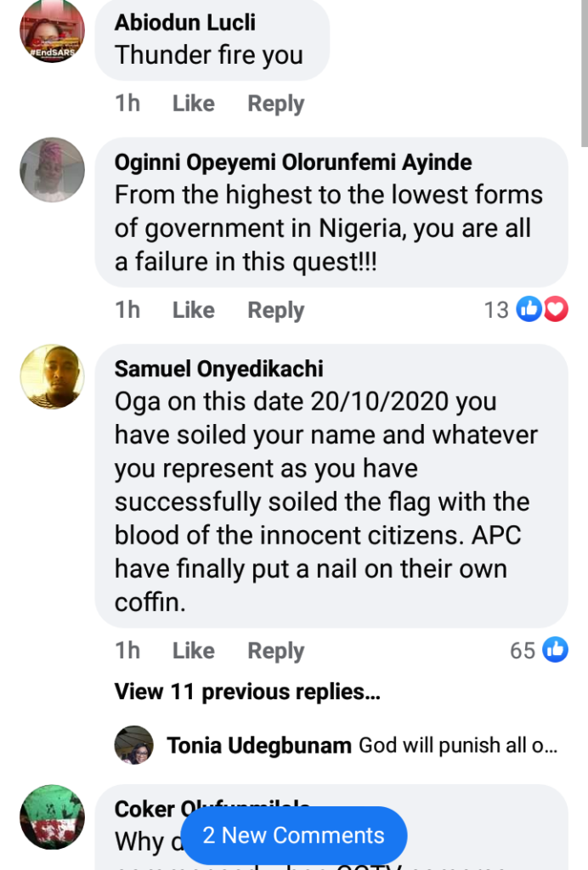
Task: Jump to the 2 New Comments
Action: coord(293,835)
